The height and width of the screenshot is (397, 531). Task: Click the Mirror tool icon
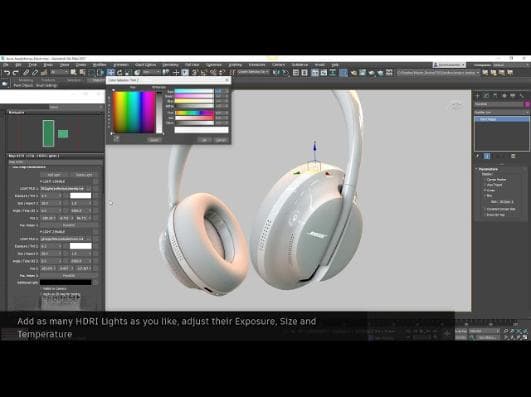pyautogui.click(x=276, y=72)
